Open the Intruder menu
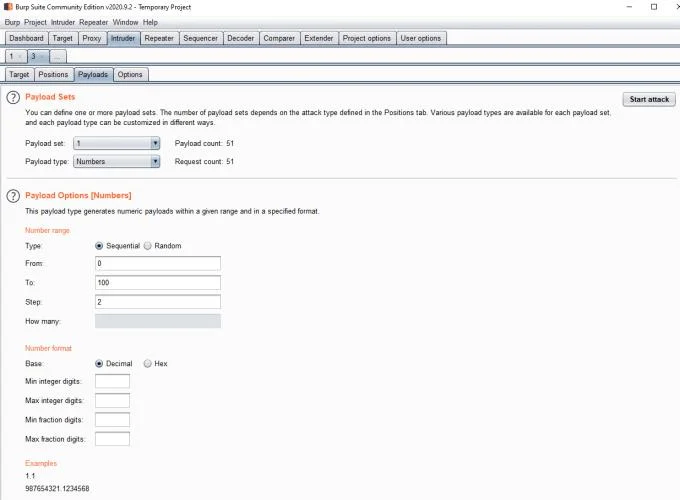The width and height of the screenshot is (680, 500). click(63, 22)
